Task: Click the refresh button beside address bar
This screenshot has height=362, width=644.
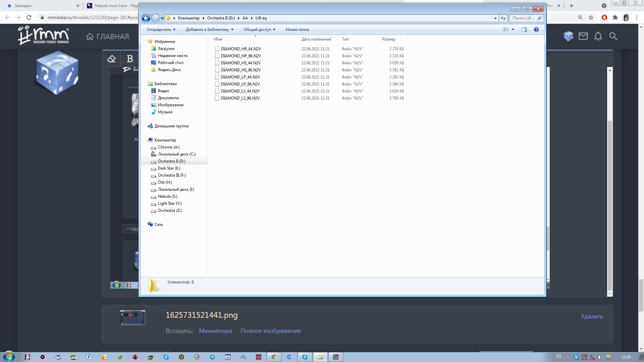Action: [503, 18]
